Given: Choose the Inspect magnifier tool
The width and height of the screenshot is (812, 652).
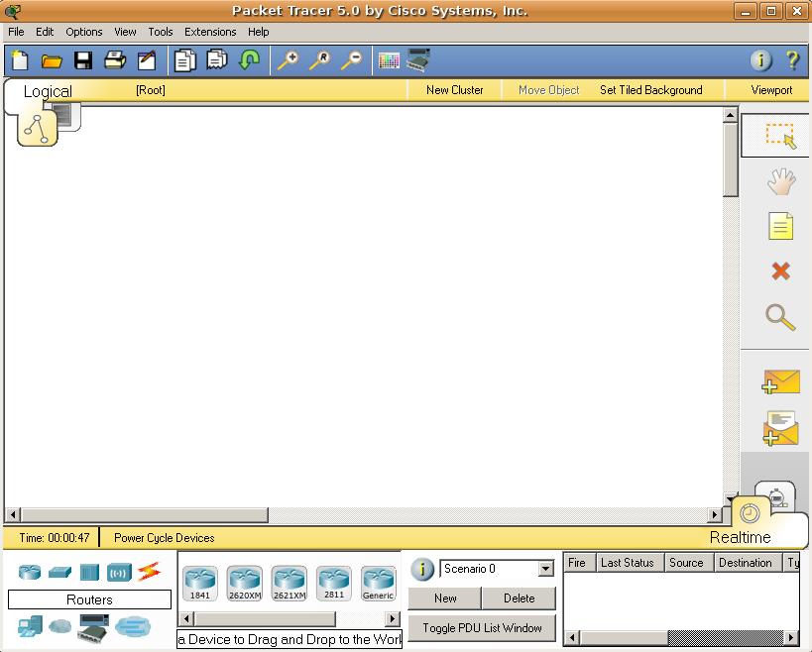Looking at the screenshot, I should click(x=780, y=317).
